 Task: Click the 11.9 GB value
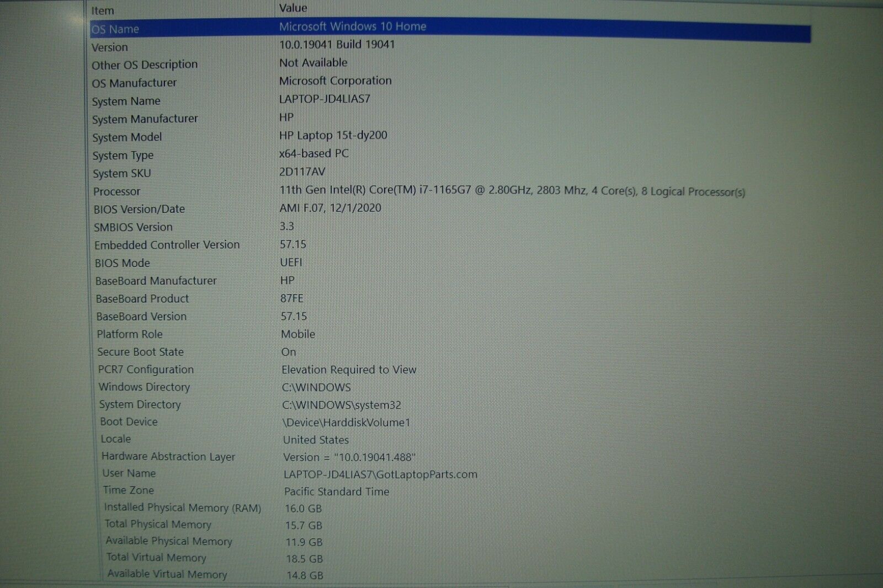(305, 542)
